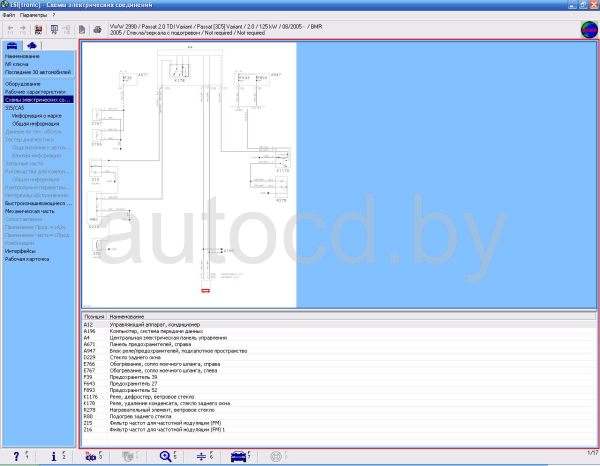
Task: Open Последние 30 автомобилей
Action: [x=38, y=72]
